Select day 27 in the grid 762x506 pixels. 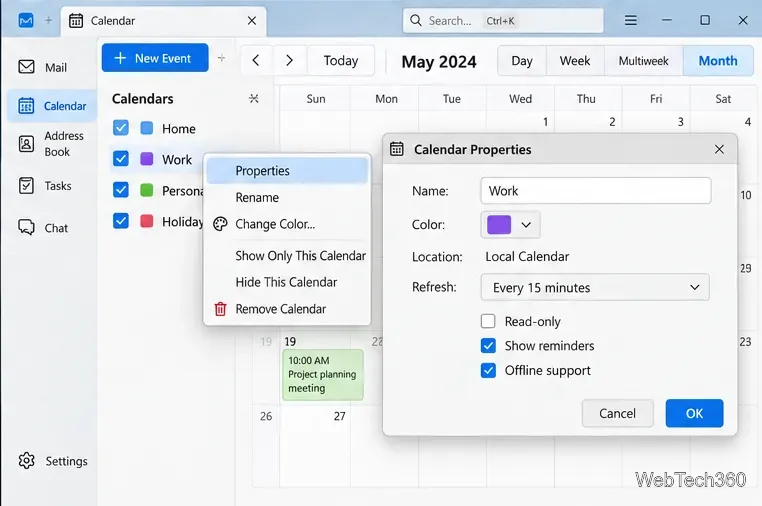pyautogui.click(x=339, y=416)
